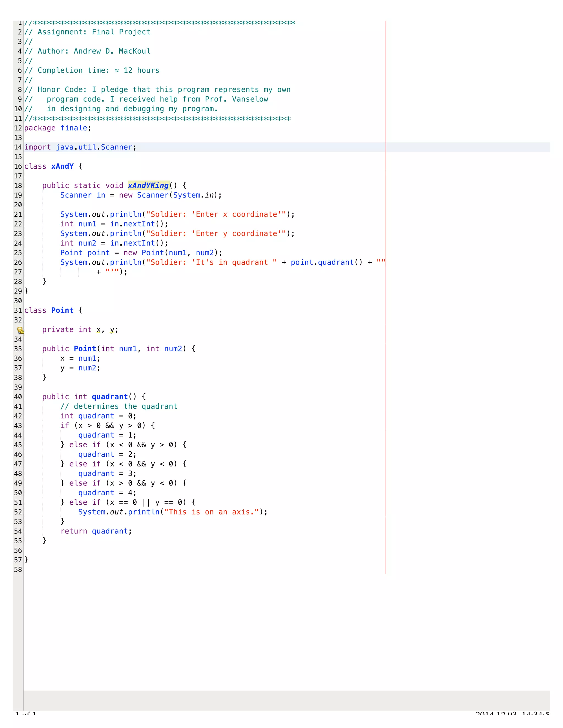The width and height of the screenshot is (563, 728).
Task: Click the highlighted xAndYKing method name
Action: (148, 186)
